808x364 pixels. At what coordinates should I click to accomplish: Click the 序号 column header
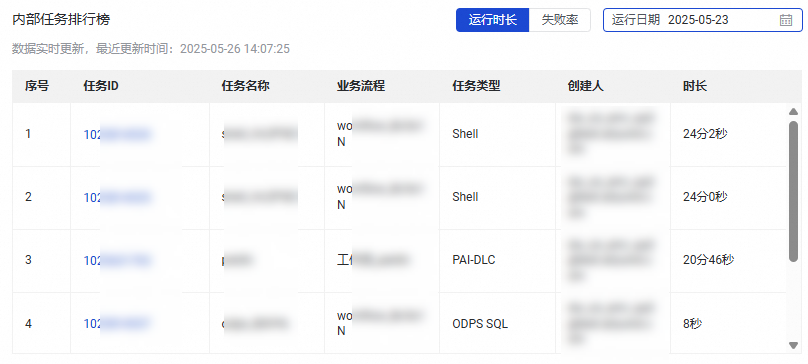tap(37, 86)
